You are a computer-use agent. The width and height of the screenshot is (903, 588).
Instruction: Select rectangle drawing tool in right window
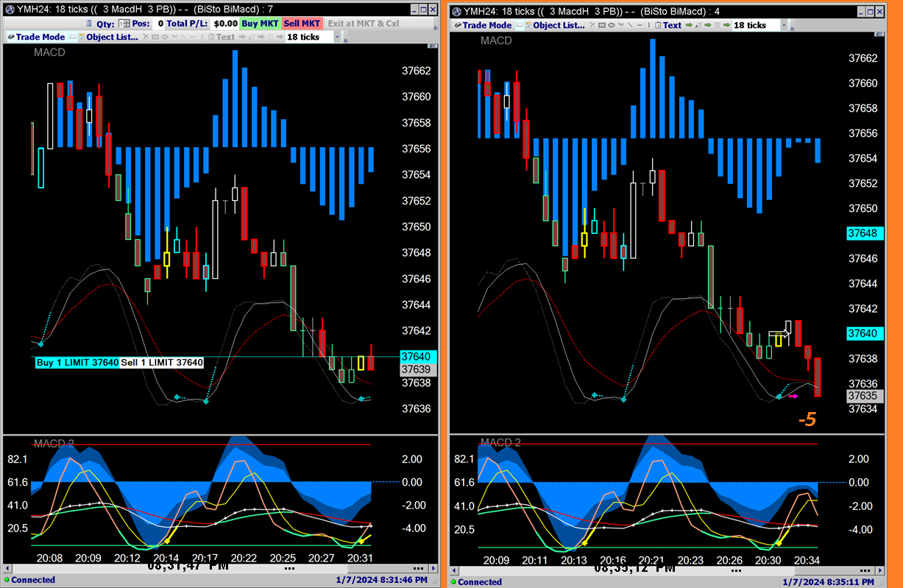(x=602, y=25)
